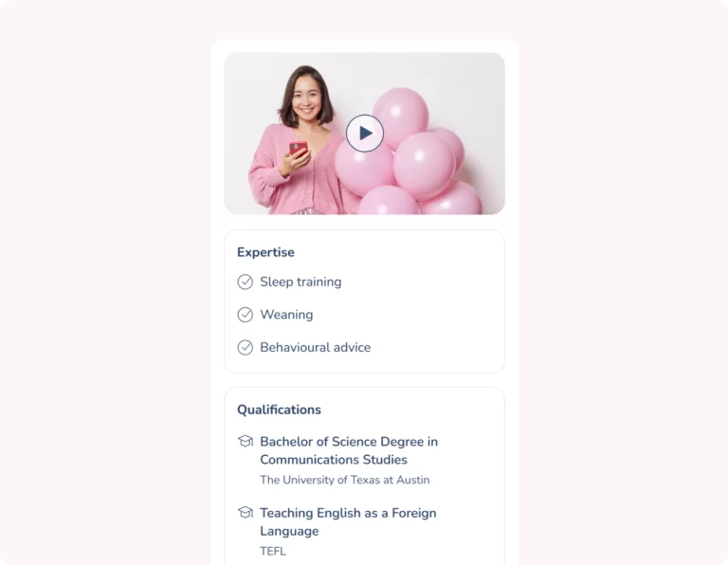
Task: Click The University of Texas at Austin
Action: click(344, 480)
